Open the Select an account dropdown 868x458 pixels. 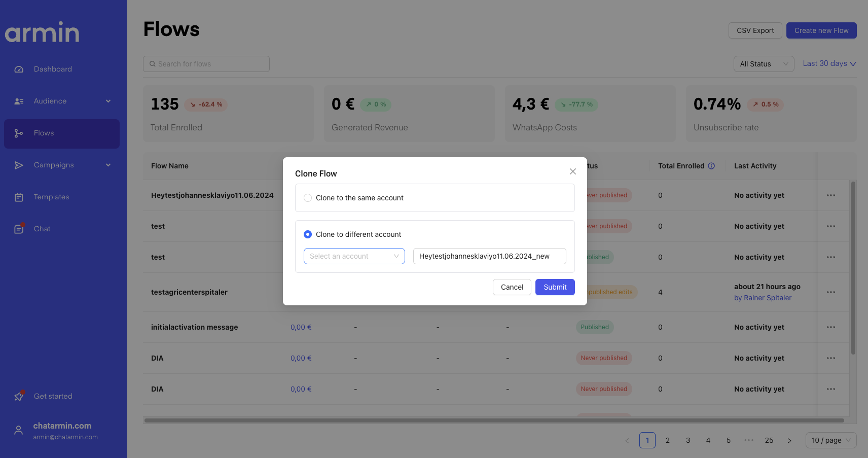tap(354, 256)
